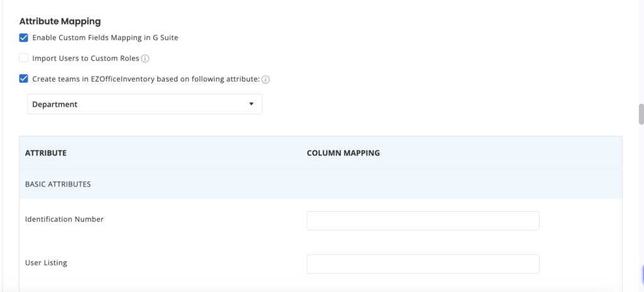
Task: Click the Identification Number attribute label
Action: click(65, 219)
